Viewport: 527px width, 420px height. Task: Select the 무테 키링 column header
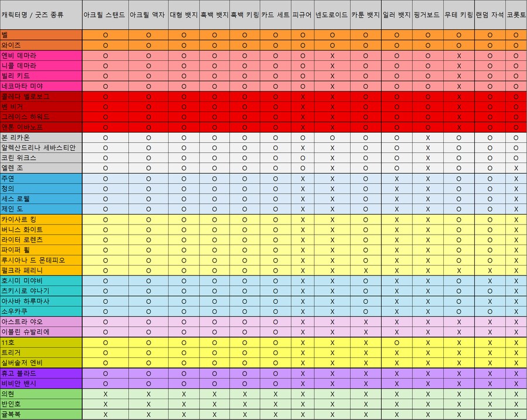[458, 15]
